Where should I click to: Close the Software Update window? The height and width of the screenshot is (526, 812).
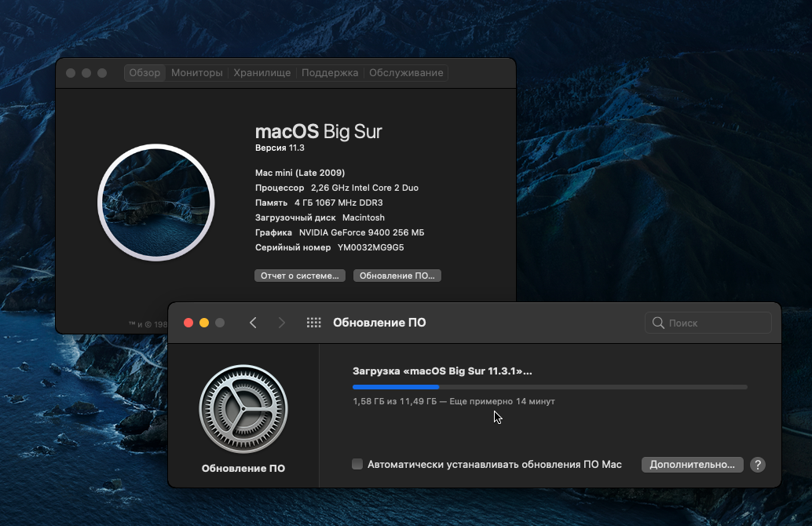click(188, 323)
